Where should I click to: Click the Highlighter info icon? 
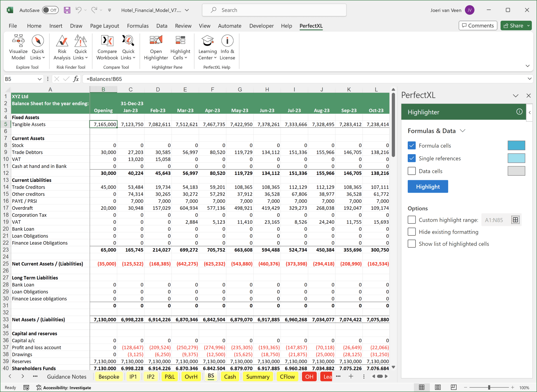click(519, 112)
